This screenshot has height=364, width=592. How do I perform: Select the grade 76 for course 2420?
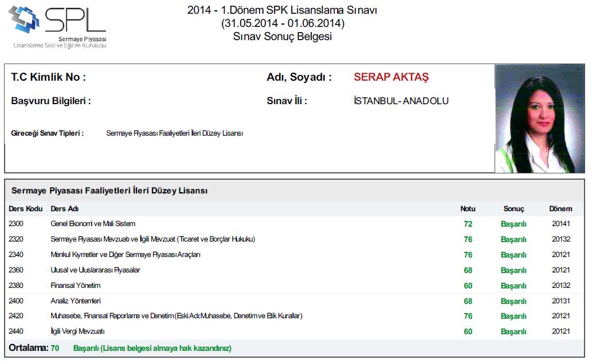468,316
